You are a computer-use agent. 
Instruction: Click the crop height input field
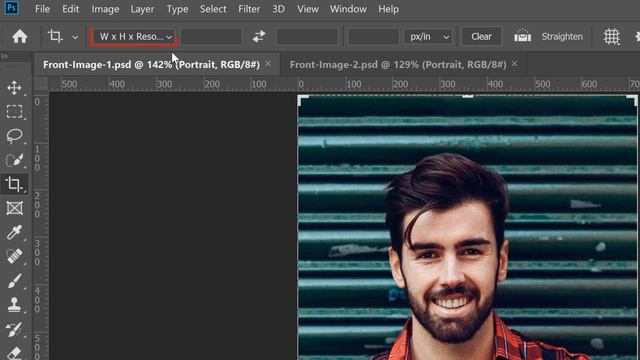307,36
